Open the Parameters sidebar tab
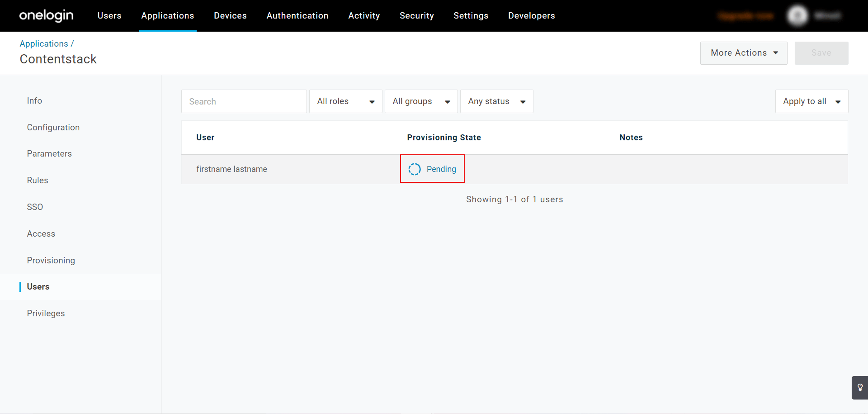This screenshot has height=414, width=868. click(x=49, y=153)
